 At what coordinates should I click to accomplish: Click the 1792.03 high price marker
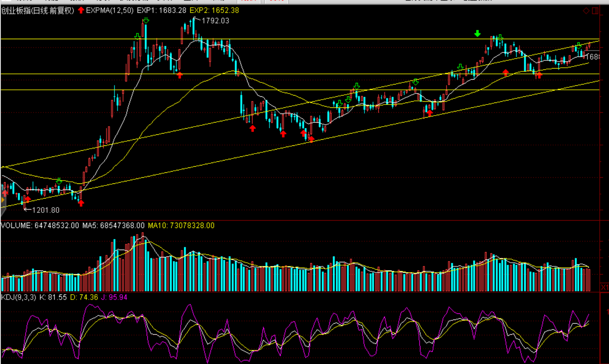click(x=215, y=21)
